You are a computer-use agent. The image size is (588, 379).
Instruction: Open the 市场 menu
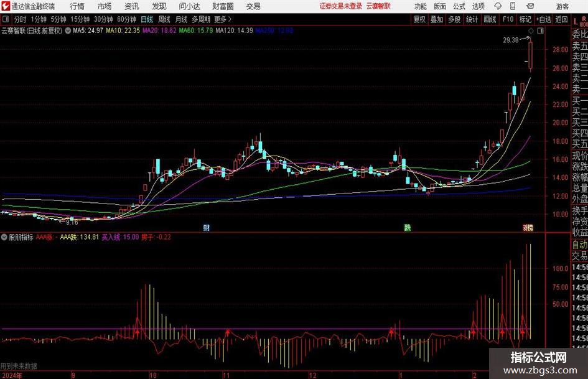click(105, 6)
